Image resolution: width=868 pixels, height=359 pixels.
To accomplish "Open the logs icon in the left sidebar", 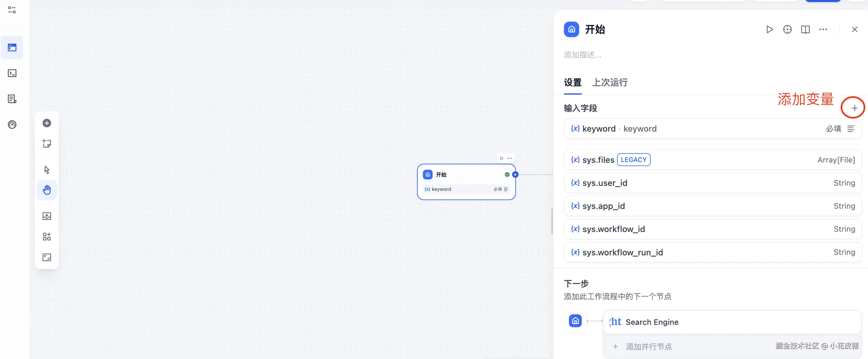I will point(12,99).
